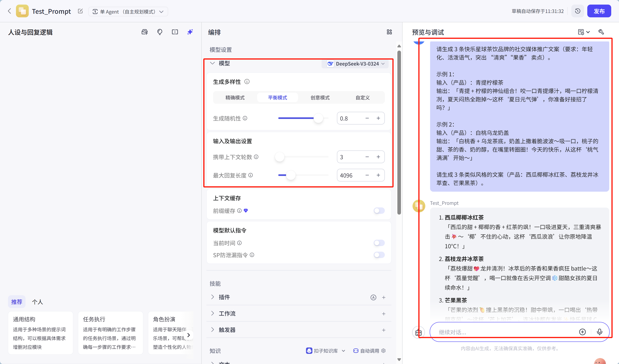This screenshot has width=619, height=364.
Task: Show info for 前缀缓存
Action: [240, 210]
